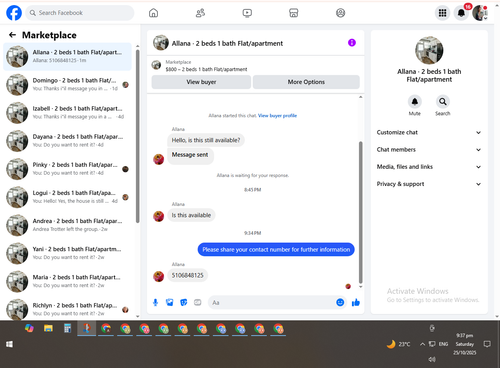Open the Domingo conversation
The image size is (500, 368).
coord(67,85)
